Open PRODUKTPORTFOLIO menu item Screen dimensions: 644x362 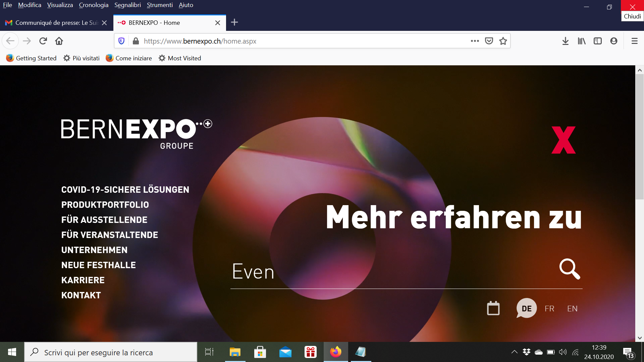coord(105,205)
